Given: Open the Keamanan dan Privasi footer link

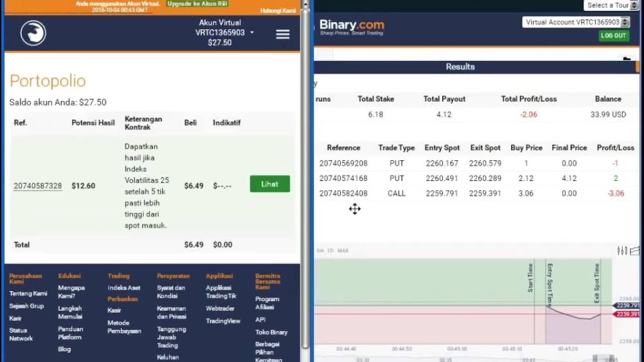Looking at the screenshot, I should coord(172,312).
